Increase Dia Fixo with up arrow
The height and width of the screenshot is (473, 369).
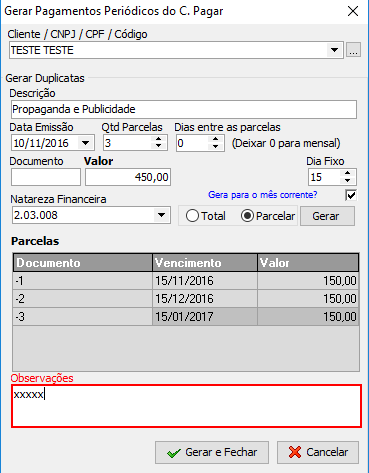pos(348,173)
